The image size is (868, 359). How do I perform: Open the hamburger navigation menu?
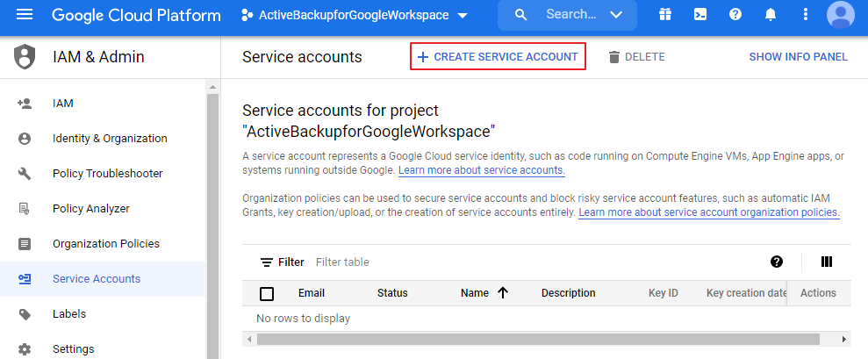(x=25, y=15)
